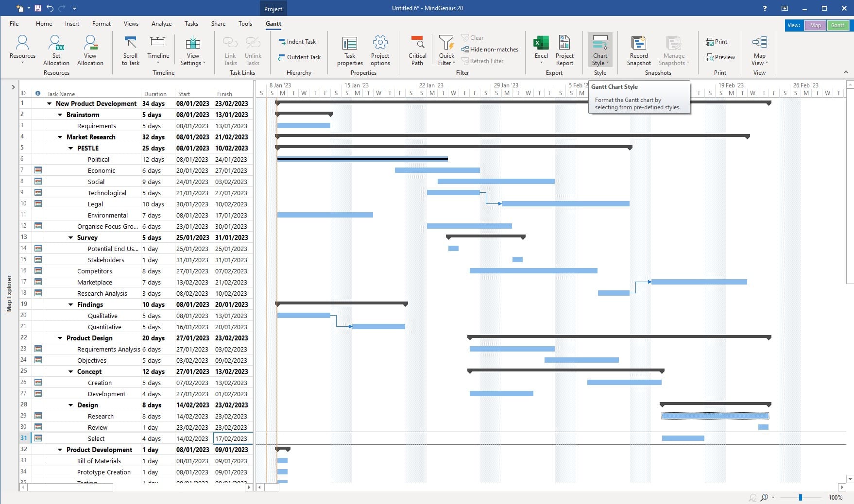
Task: Open the Project Report icon
Action: [564, 43]
